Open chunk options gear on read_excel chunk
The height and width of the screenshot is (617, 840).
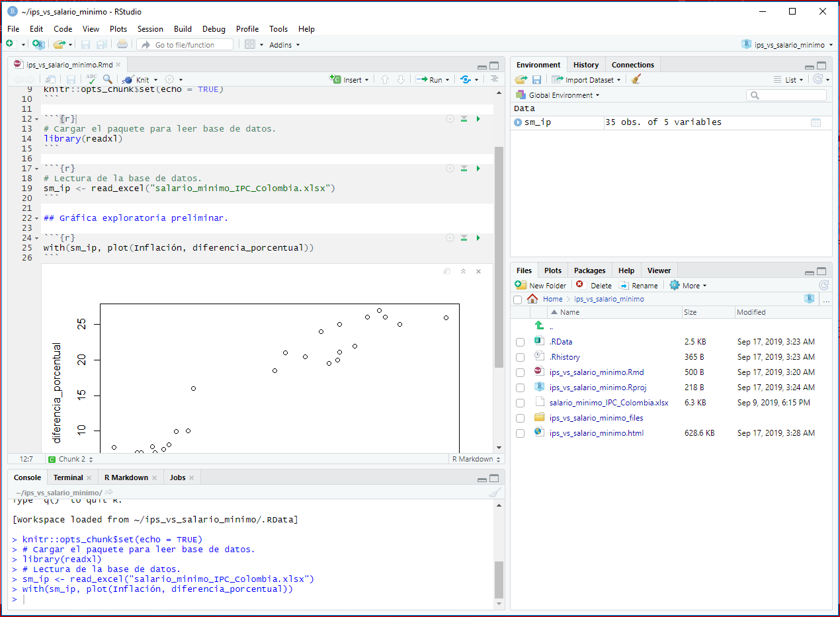coord(450,169)
